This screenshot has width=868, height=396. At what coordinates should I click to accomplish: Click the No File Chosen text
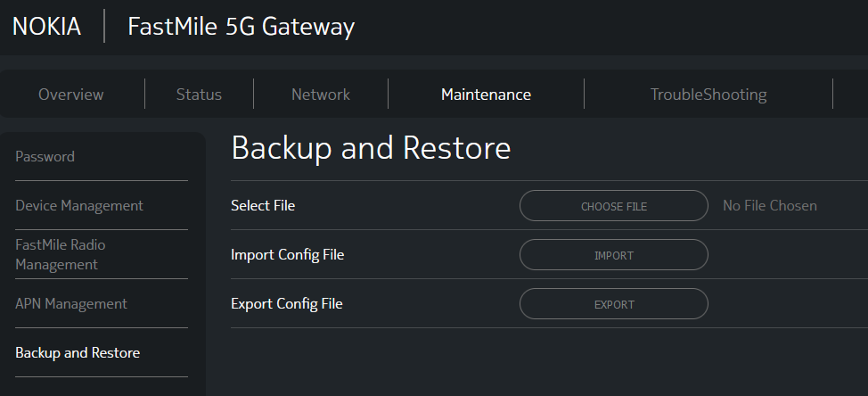[769, 206]
